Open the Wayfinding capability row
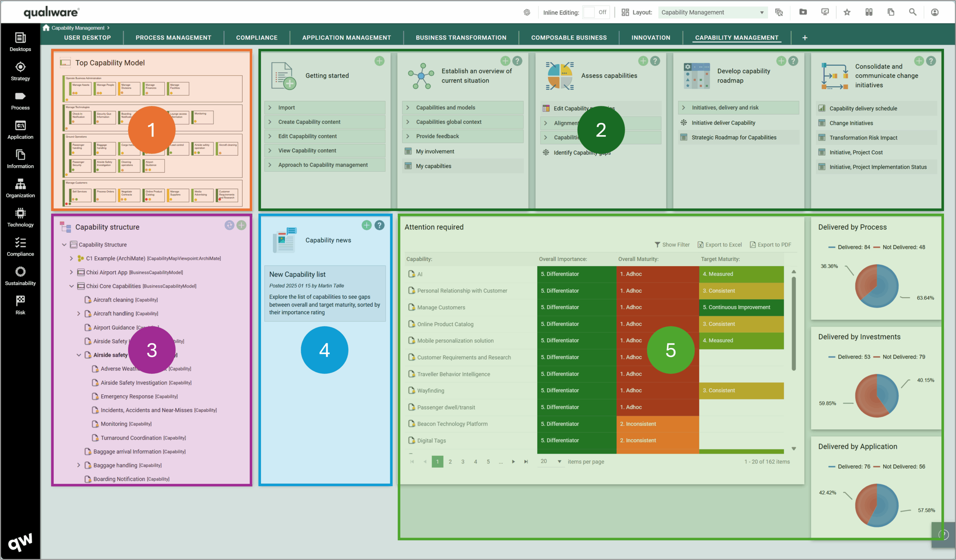Image resolution: width=956 pixels, height=560 pixels. [430, 391]
